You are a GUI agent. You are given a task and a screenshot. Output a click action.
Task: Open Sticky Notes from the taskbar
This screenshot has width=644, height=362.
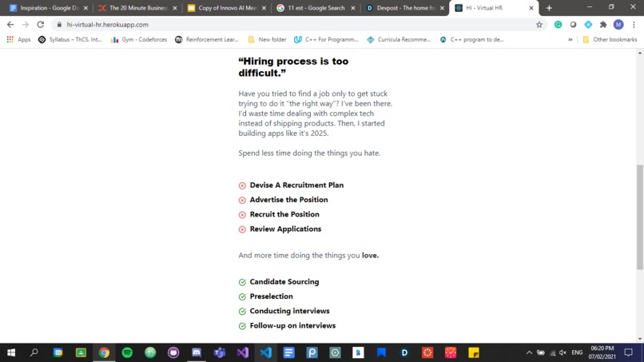pyautogui.click(x=474, y=352)
